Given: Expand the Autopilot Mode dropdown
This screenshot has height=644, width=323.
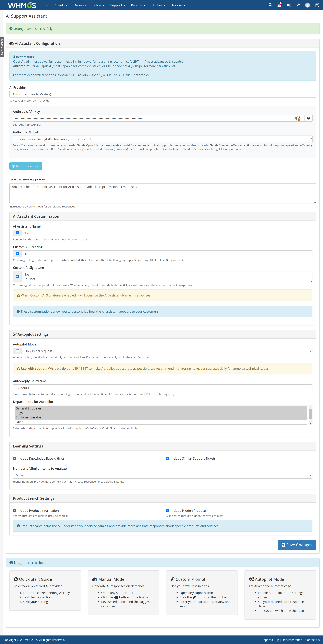Looking at the screenshot, I should click(x=167, y=351).
